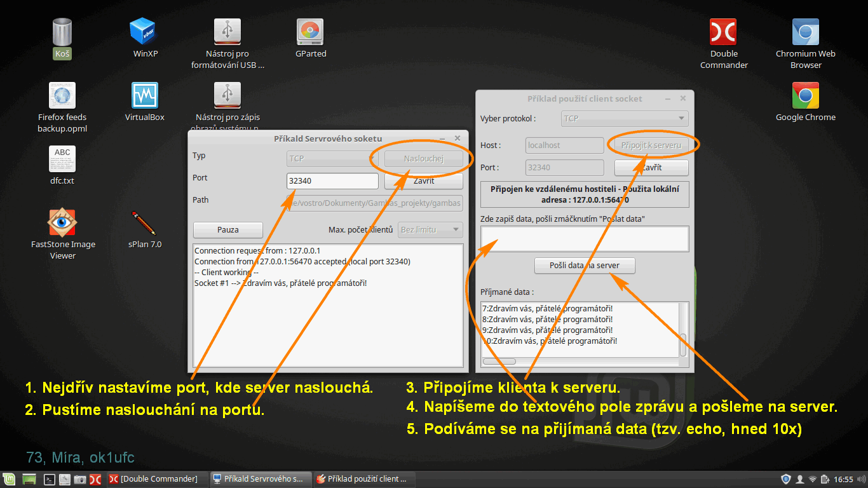Viewport: 868px width, 488px height.
Task: Click the vertical scrollbar in Přijímané data
Action: click(x=683, y=344)
